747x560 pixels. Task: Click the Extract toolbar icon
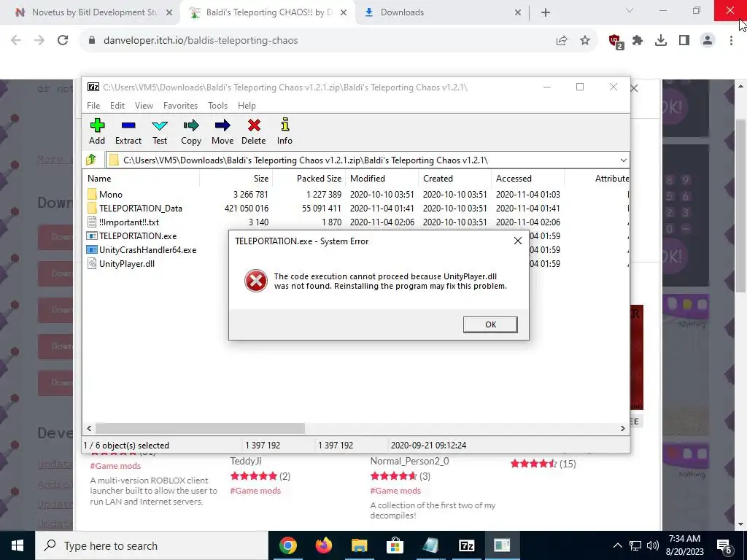[x=128, y=131]
